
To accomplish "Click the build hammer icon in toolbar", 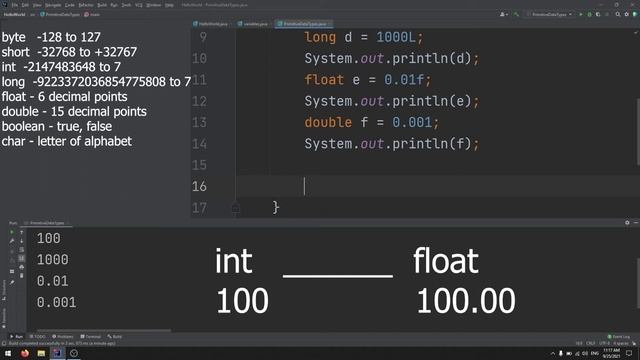I will tap(516, 14).
